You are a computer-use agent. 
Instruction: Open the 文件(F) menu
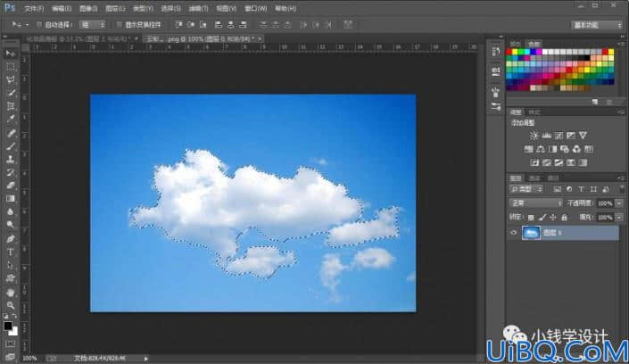(x=34, y=8)
